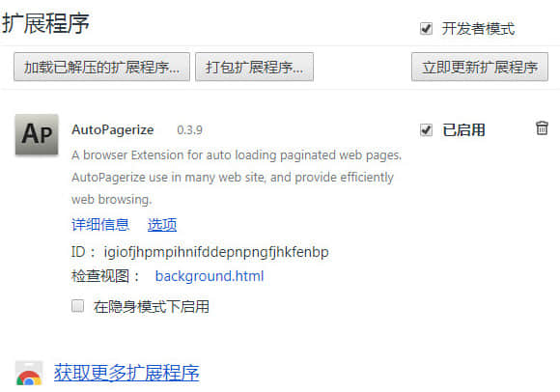Click the 在隐身模式下启用 label text
Viewport: 560px width, 392px height.
click(x=152, y=306)
